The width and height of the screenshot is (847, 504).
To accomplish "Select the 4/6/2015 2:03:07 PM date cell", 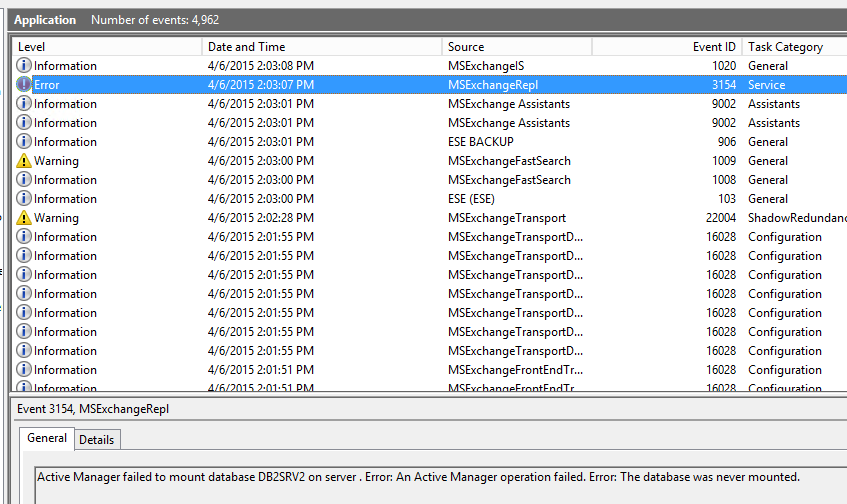I will [261, 85].
